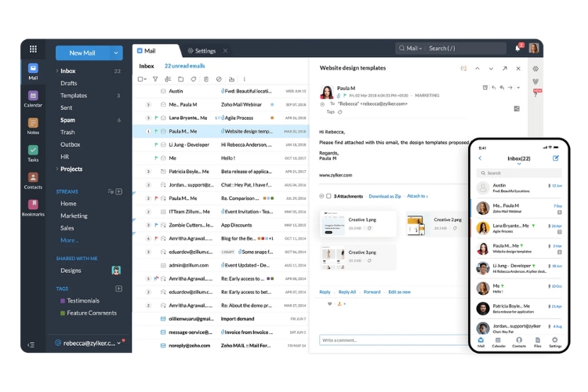Click the Write a comment field
The image size is (588, 392).
(394, 339)
